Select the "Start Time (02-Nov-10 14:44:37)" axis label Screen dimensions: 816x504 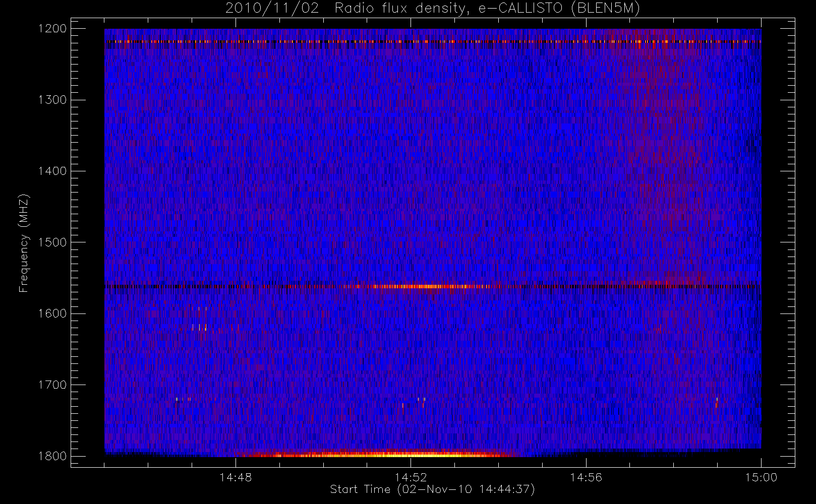[x=432, y=489]
